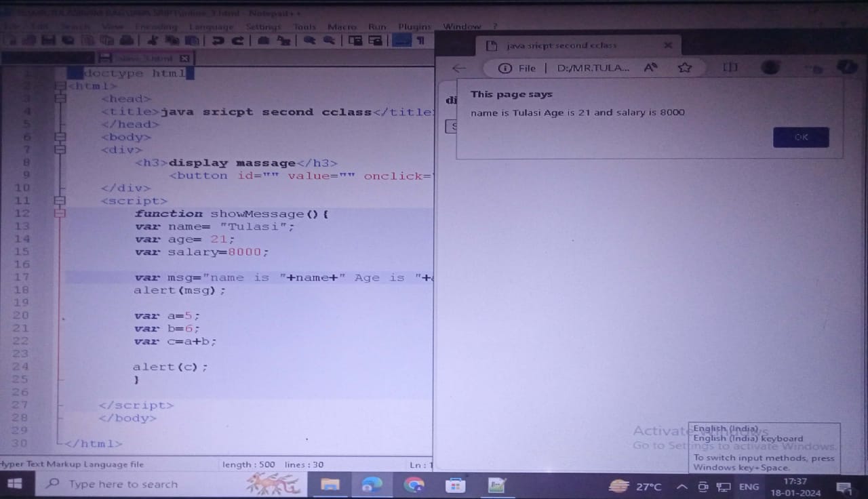Image resolution: width=868 pixels, height=499 pixels.
Task: Click the Read Aloud icon in address bar
Action: click(650, 68)
